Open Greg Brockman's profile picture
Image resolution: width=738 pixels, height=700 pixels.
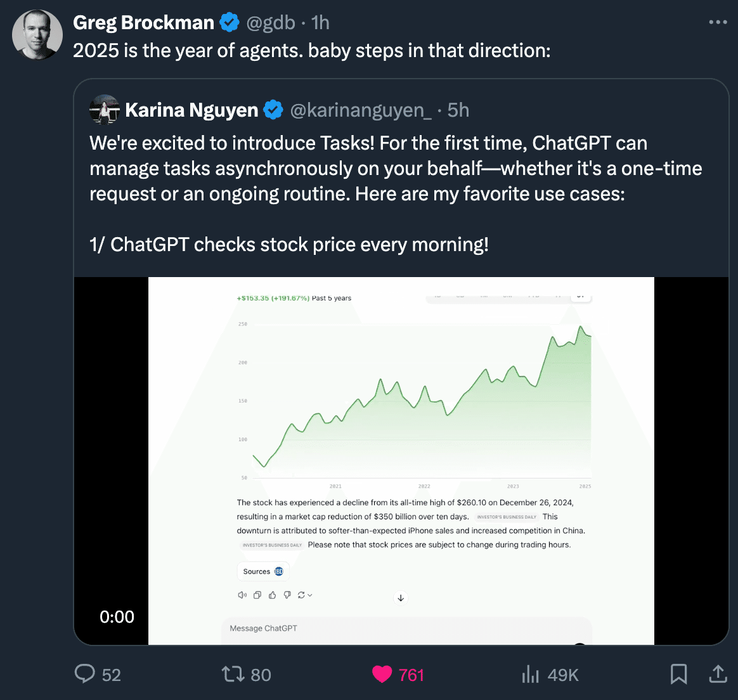[37, 35]
